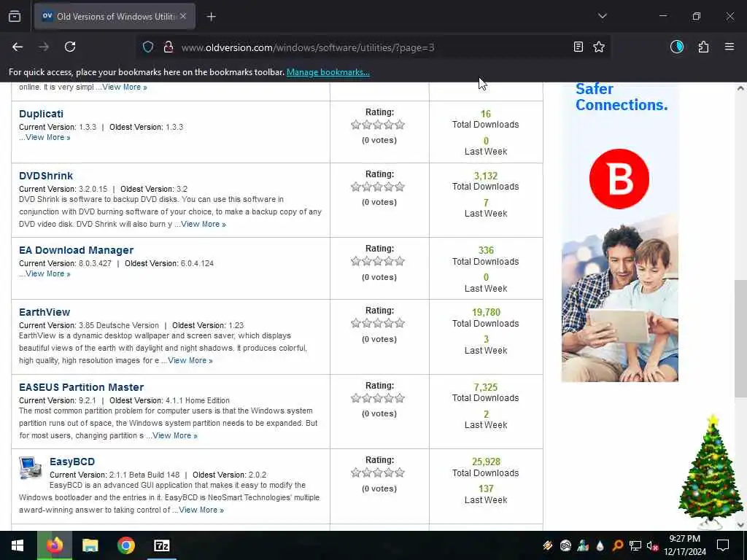Rate EarthView using its fourth star

point(389,323)
